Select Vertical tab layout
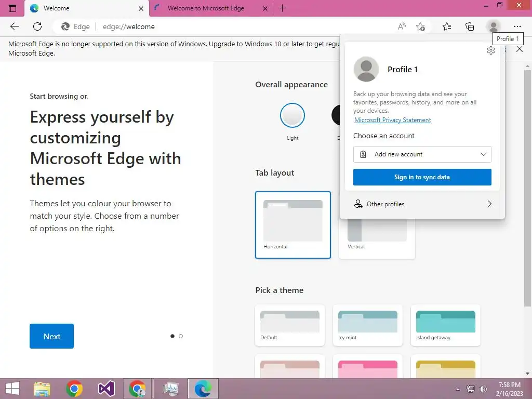Viewport: 532px width, 399px height. click(x=377, y=238)
